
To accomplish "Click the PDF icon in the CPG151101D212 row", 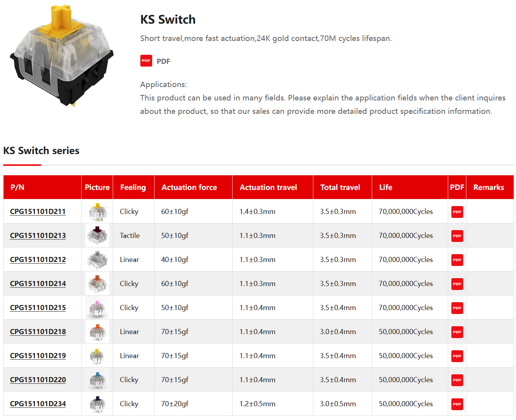I will [x=457, y=260].
